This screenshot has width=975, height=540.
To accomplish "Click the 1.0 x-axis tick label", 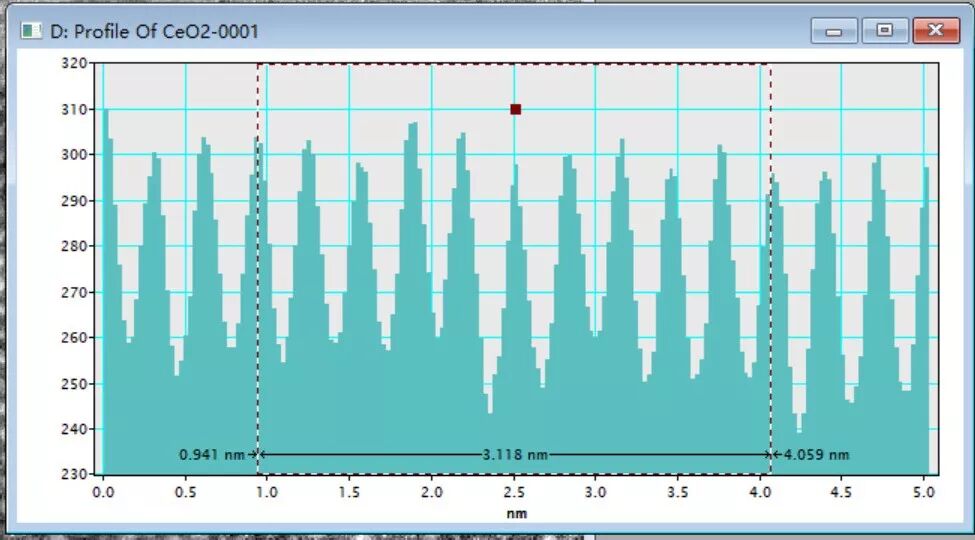I will [267, 493].
